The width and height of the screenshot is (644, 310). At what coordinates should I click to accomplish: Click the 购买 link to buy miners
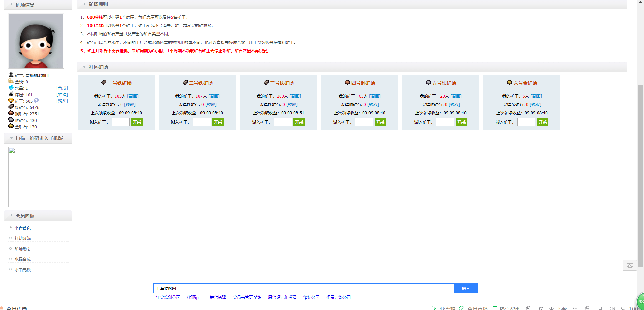[62, 101]
